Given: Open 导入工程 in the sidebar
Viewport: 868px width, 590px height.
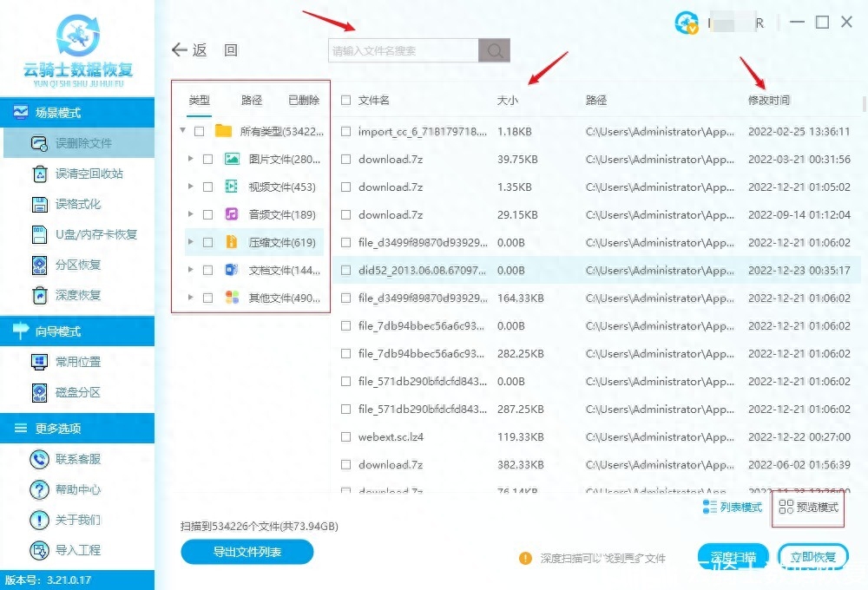Looking at the screenshot, I should (x=39, y=550).
